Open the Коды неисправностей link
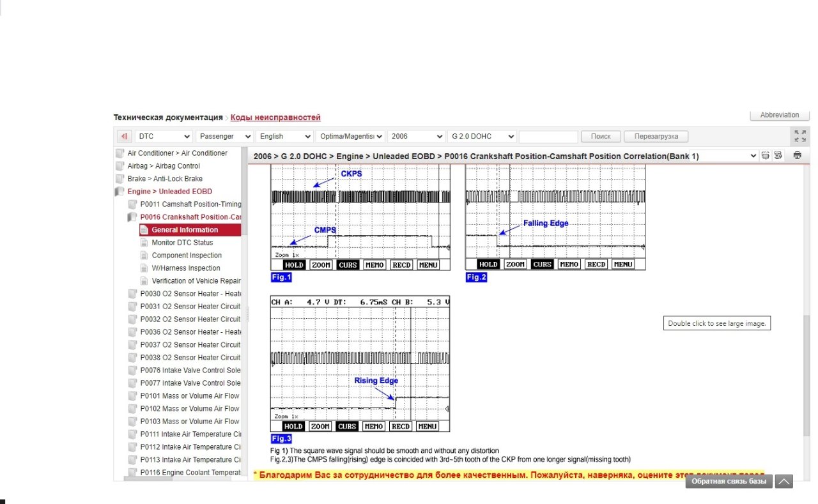 click(275, 118)
